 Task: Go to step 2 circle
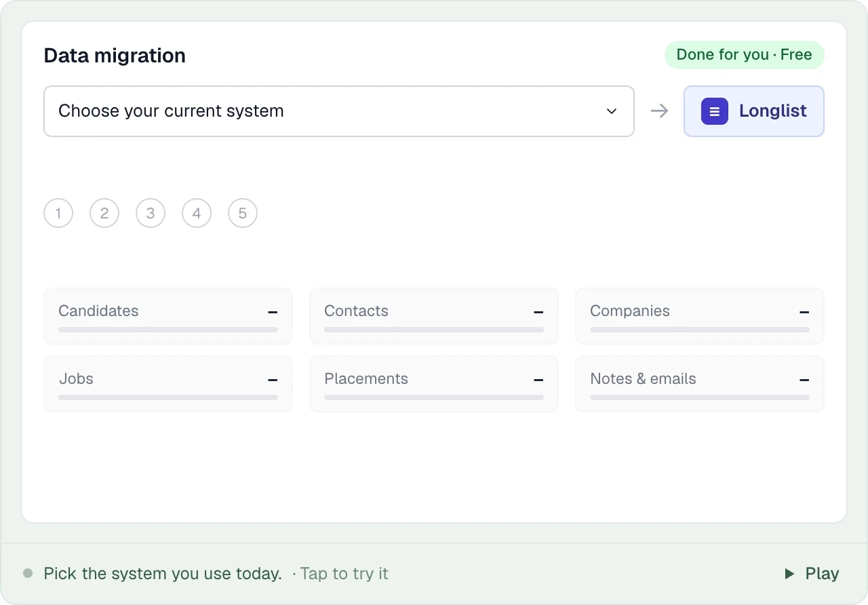pyautogui.click(x=104, y=213)
